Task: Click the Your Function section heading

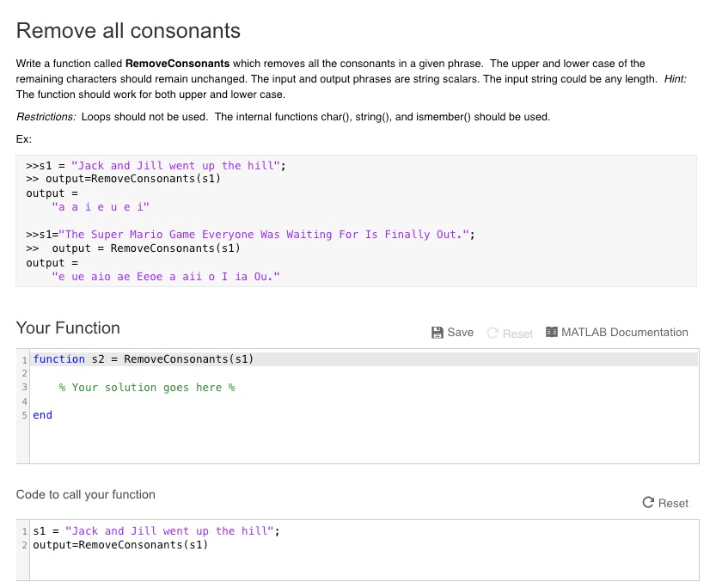Action: 67,328
